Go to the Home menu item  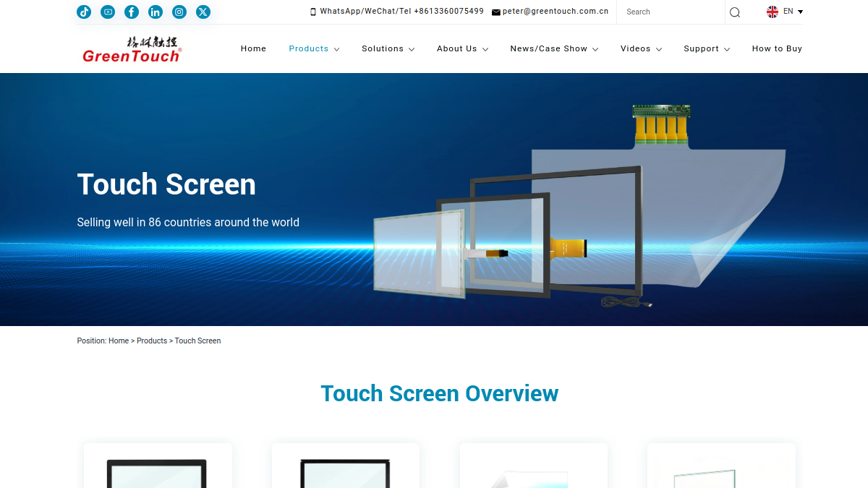click(x=253, y=48)
